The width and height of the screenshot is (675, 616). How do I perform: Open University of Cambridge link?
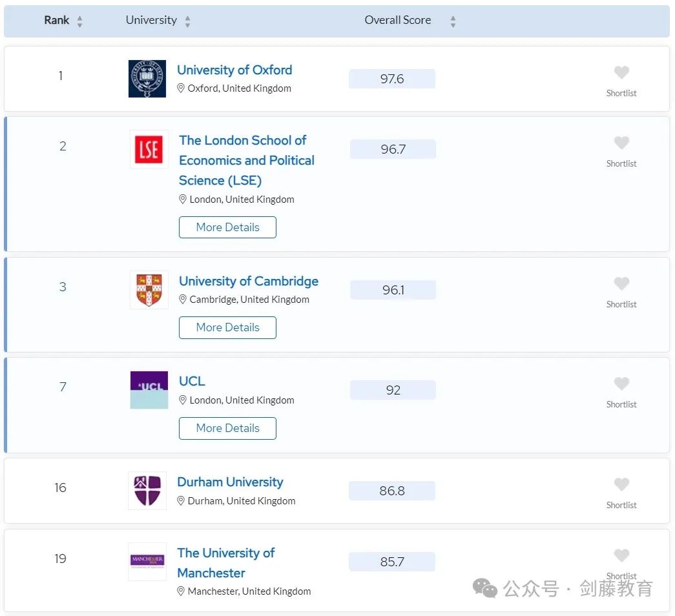tap(249, 281)
